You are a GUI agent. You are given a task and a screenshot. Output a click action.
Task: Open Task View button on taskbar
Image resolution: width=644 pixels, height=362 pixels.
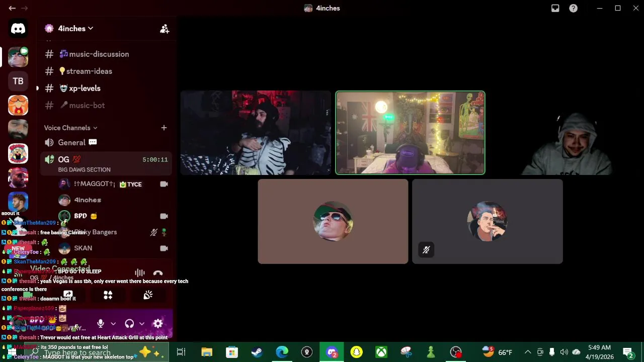(x=181, y=352)
